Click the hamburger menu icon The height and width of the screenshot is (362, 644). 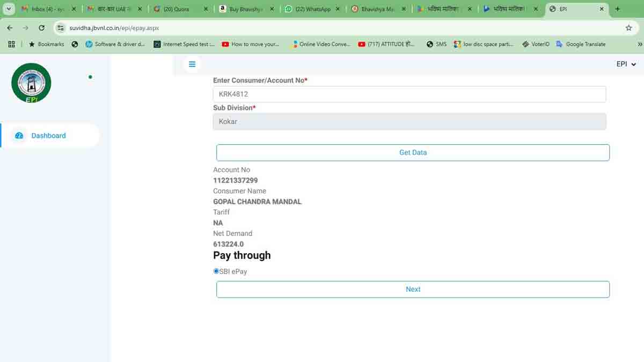pyautogui.click(x=192, y=64)
